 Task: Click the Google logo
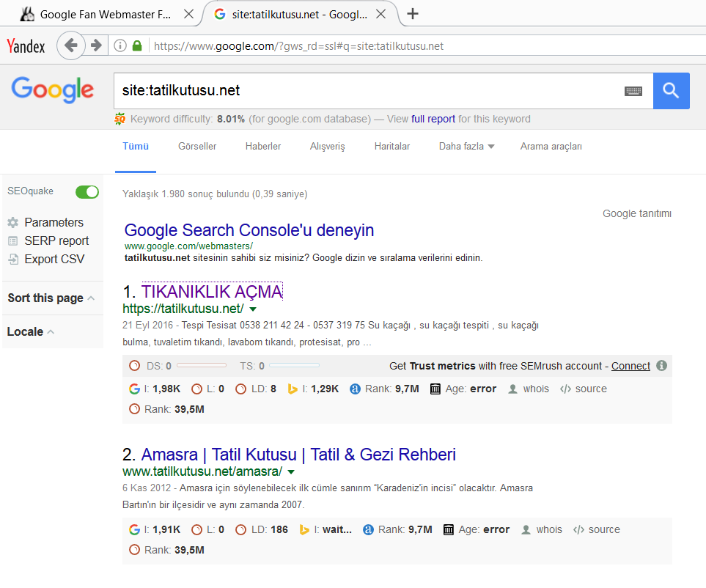53,89
